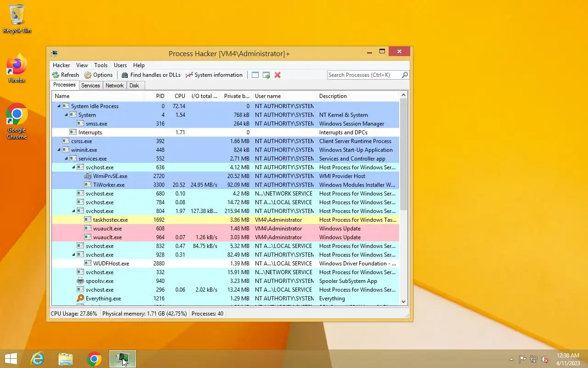Select the Processes tab
The image size is (588, 368).
coord(64,85)
